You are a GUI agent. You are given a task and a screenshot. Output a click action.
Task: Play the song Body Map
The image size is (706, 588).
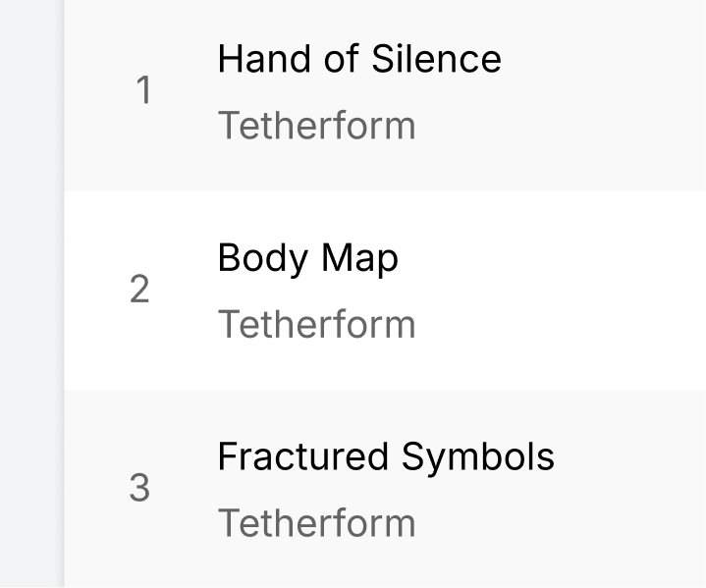click(307, 258)
